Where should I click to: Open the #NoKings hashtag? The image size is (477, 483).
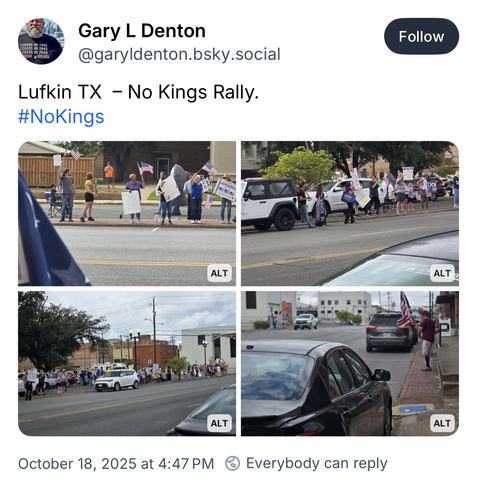(61, 117)
